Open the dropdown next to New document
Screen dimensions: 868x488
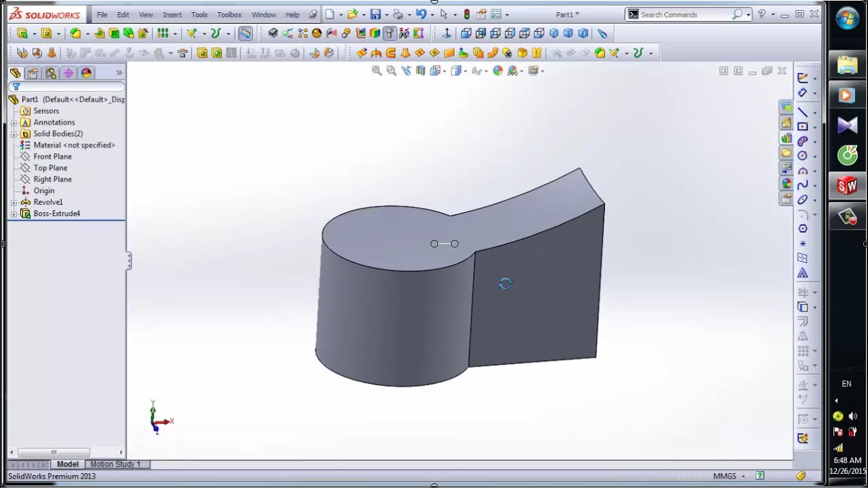click(x=340, y=14)
